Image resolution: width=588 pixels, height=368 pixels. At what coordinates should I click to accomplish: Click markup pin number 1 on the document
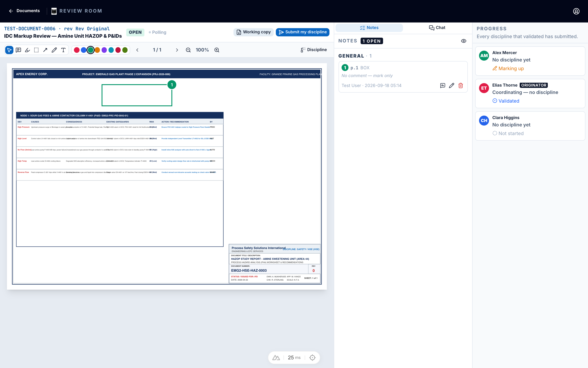point(172,85)
